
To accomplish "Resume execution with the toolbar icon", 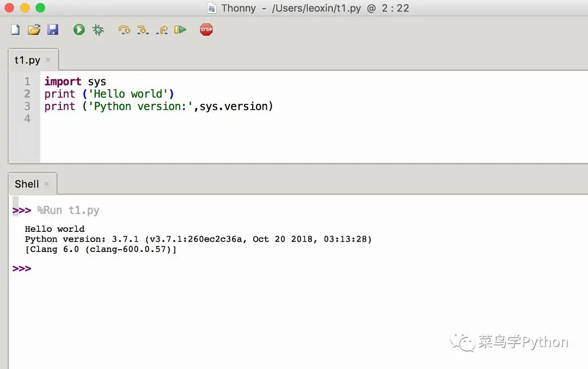I will [x=180, y=30].
